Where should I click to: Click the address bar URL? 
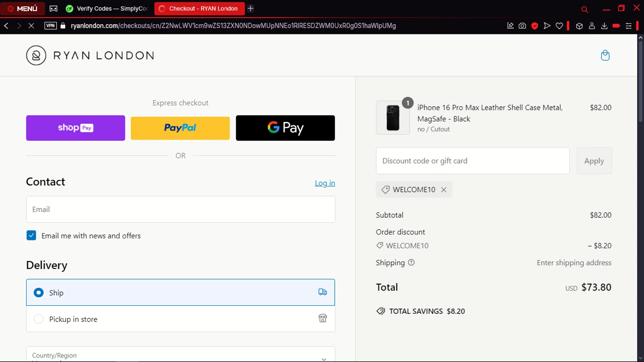(x=233, y=26)
